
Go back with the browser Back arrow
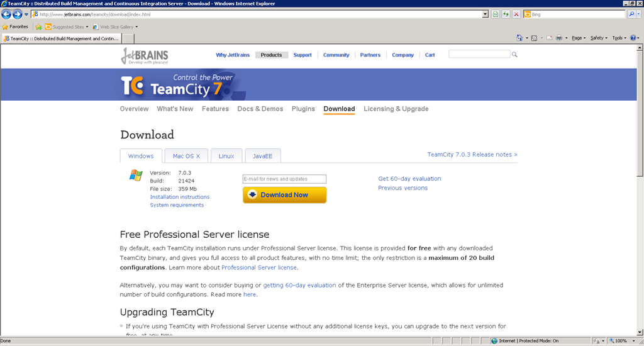(x=6, y=14)
